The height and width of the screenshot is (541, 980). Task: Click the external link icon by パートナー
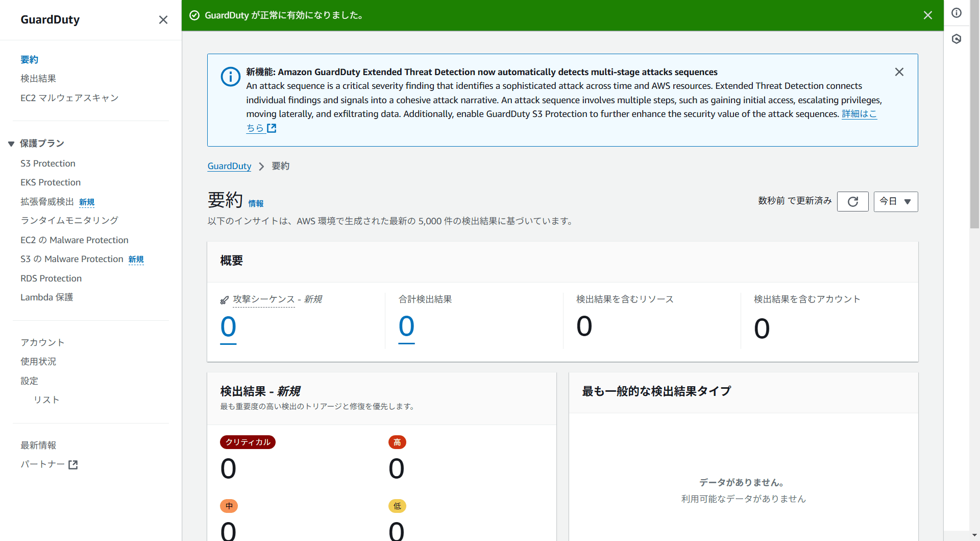coord(73,465)
